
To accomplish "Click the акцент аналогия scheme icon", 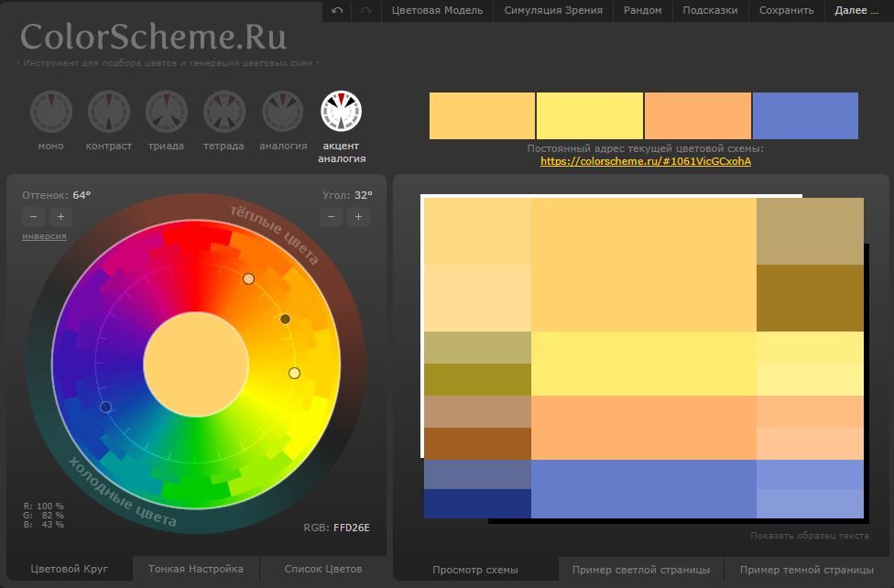I will (x=341, y=111).
